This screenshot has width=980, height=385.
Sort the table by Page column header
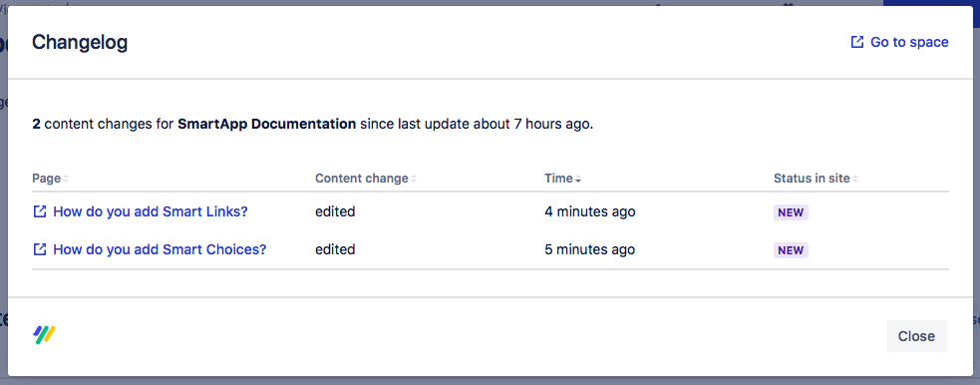46,179
